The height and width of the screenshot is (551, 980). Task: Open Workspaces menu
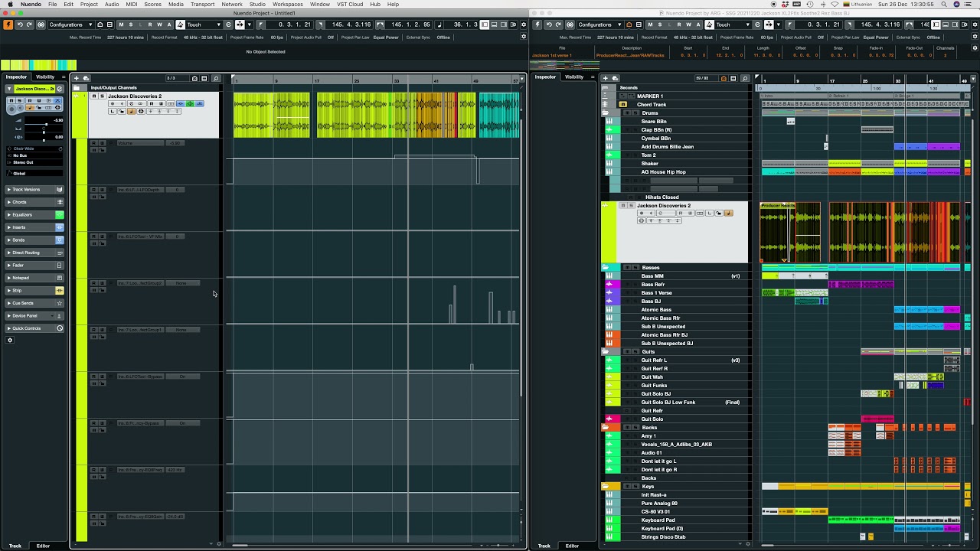click(x=288, y=4)
